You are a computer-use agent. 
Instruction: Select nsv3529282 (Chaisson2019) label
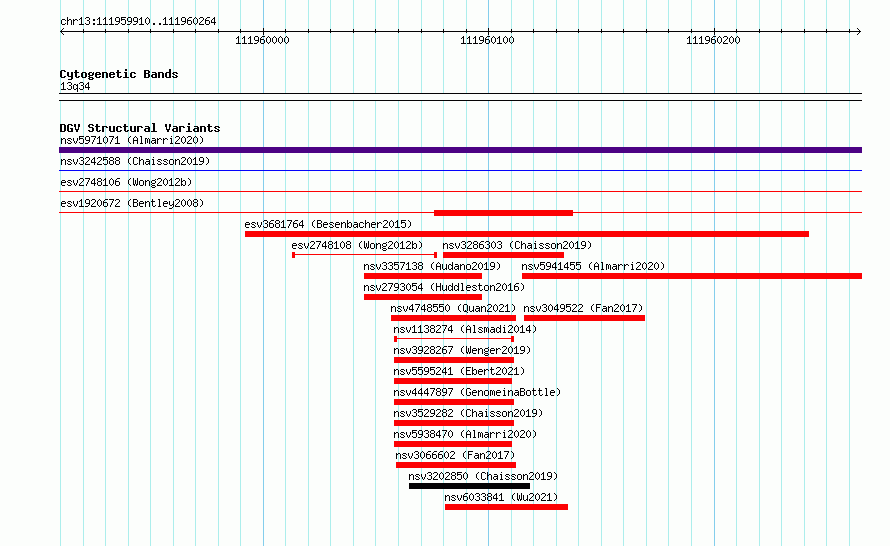(x=468, y=413)
